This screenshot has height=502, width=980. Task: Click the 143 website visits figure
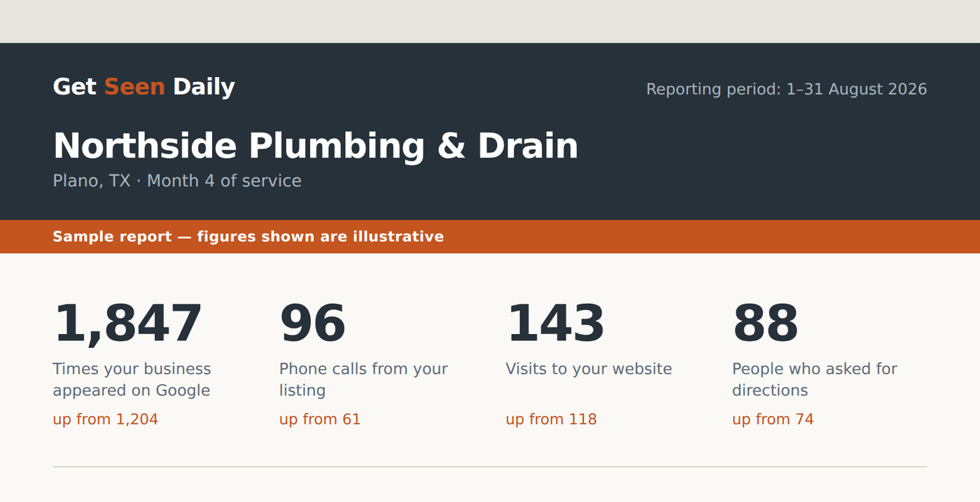555,324
